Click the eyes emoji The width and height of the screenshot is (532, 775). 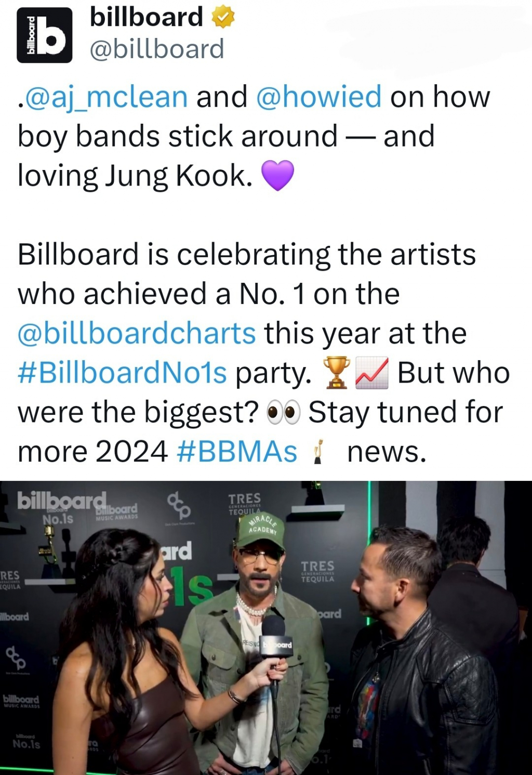tap(283, 412)
